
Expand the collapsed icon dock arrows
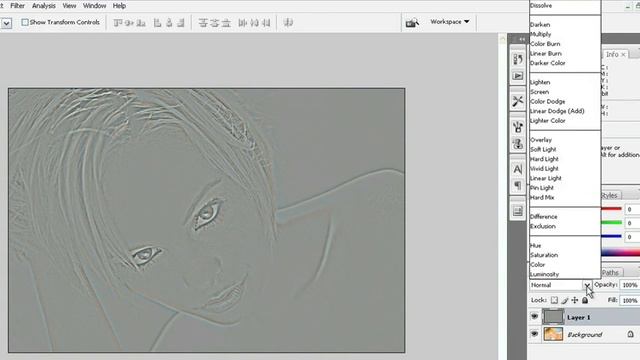point(522,39)
